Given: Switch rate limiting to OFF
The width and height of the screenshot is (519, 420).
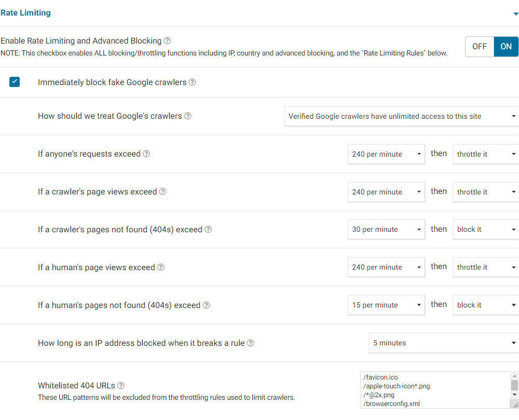Looking at the screenshot, I should (x=479, y=47).
